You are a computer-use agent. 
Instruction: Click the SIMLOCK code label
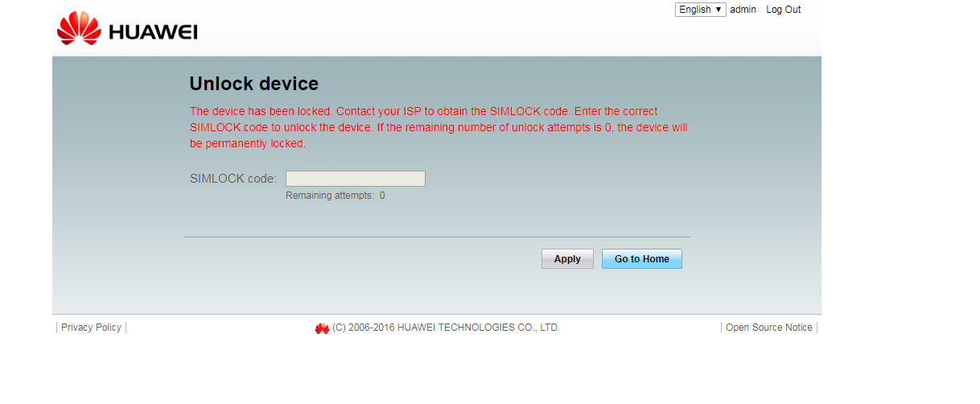[233, 179]
